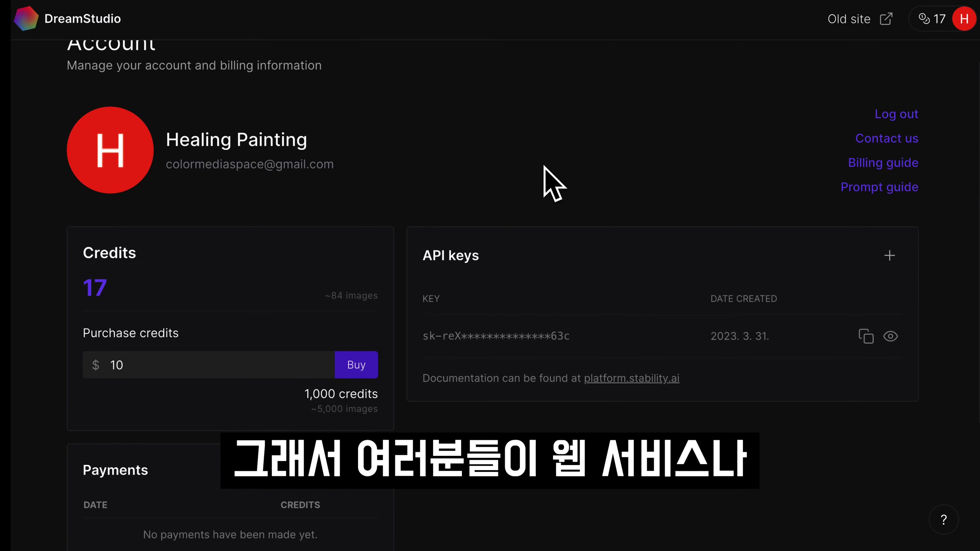Click Manage your account and billing information text
The height and width of the screenshot is (551, 980).
coord(194,65)
